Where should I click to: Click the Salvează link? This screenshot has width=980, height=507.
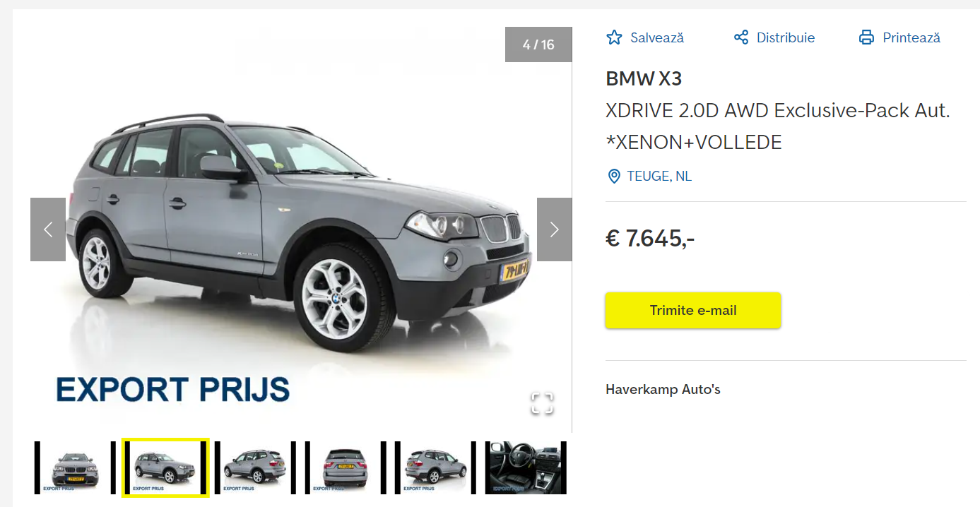point(657,38)
